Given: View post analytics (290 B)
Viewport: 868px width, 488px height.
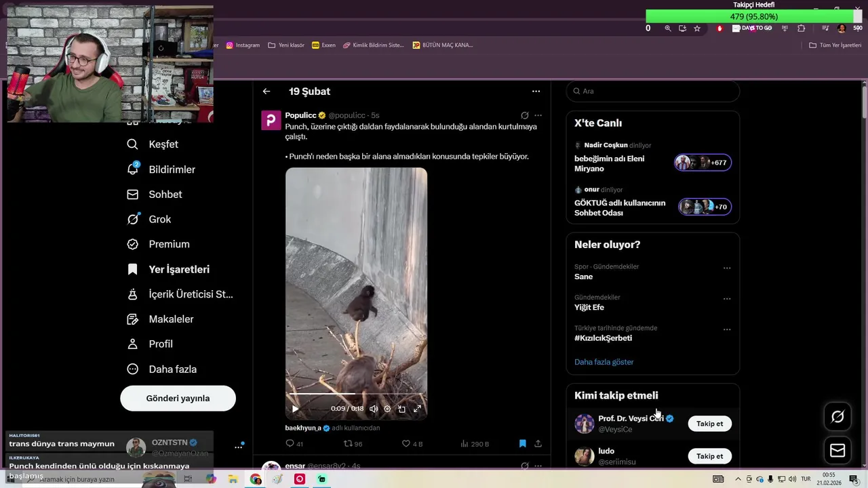Looking at the screenshot, I should 475,444.
